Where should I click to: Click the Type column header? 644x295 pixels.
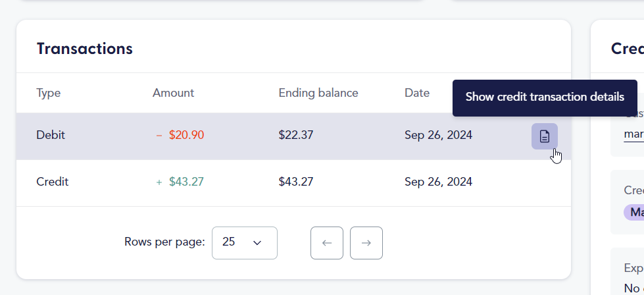click(x=49, y=93)
